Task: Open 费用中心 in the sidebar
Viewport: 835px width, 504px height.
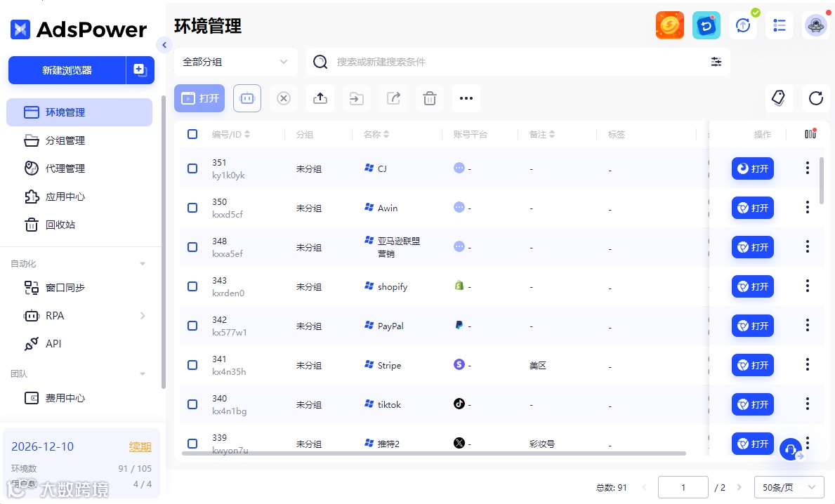Action: pyautogui.click(x=79, y=397)
